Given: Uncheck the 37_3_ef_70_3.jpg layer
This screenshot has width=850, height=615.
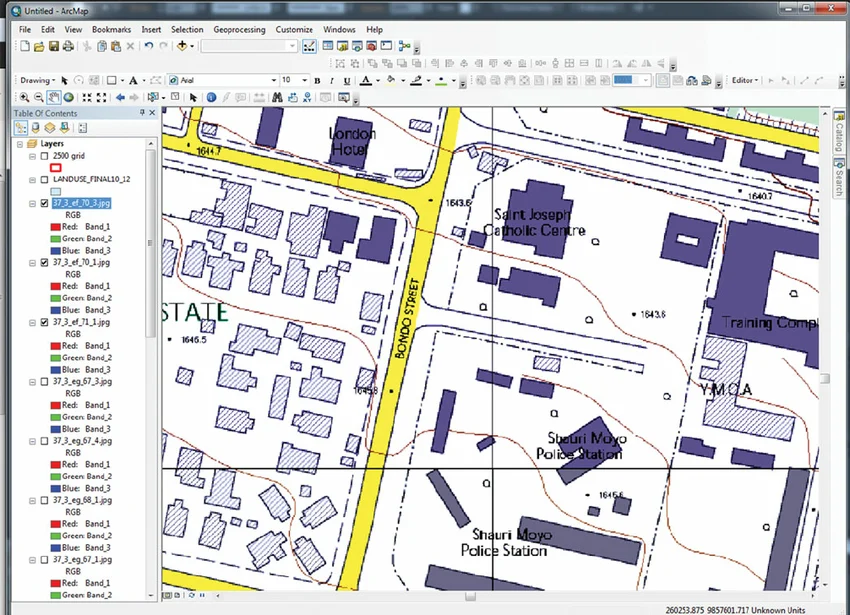Looking at the screenshot, I should click(44, 203).
